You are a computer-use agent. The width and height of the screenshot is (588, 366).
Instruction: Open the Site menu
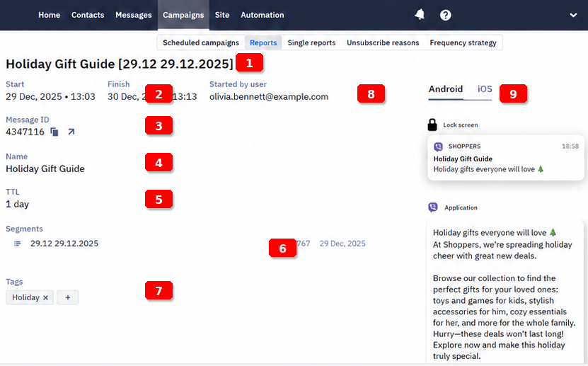coord(222,15)
